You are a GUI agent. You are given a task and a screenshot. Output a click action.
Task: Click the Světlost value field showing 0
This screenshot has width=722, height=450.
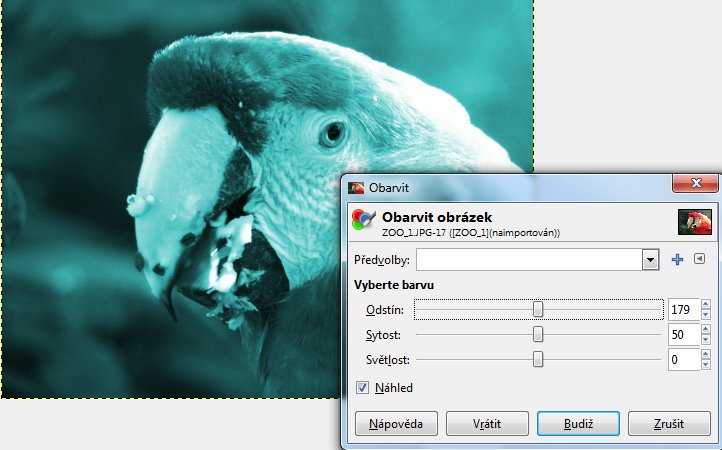pyautogui.click(x=684, y=359)
